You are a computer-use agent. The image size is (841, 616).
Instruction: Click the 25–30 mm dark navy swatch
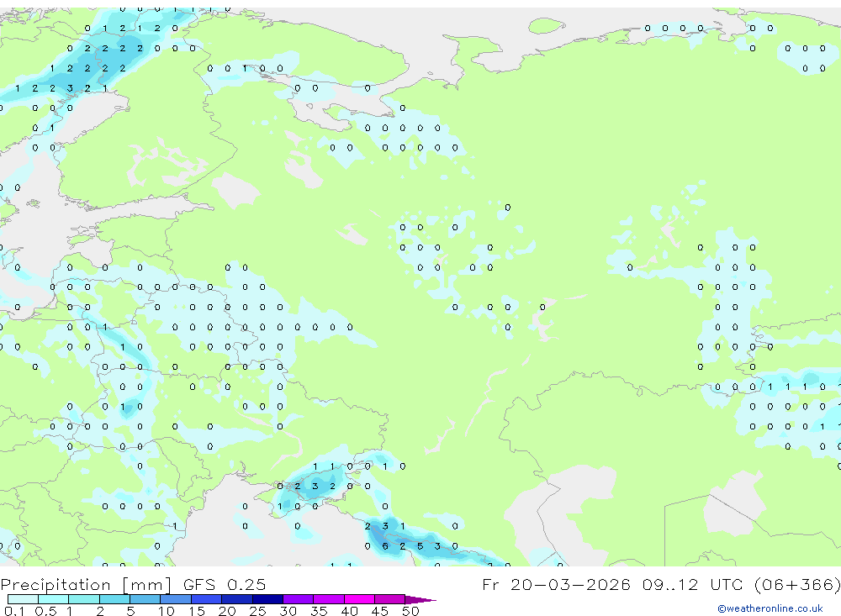click(x=267, y=599)
